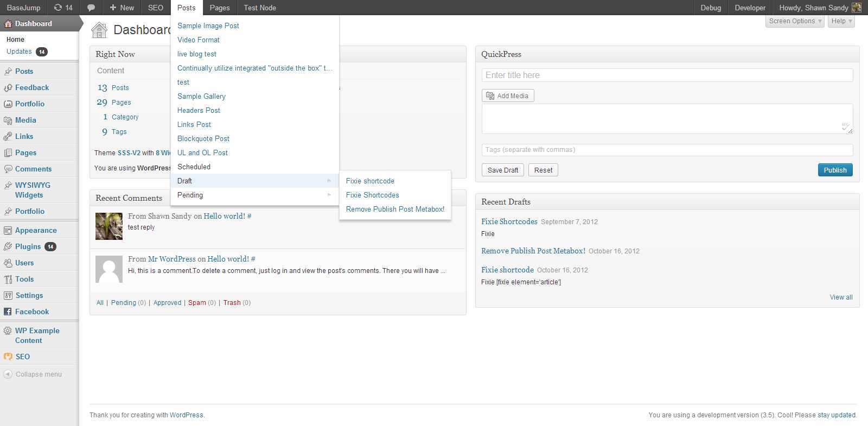The height and width of the screenshot is (426, 868).
Task: Click the Plugins plug icon in sidebar
Action: coord(8,246)
